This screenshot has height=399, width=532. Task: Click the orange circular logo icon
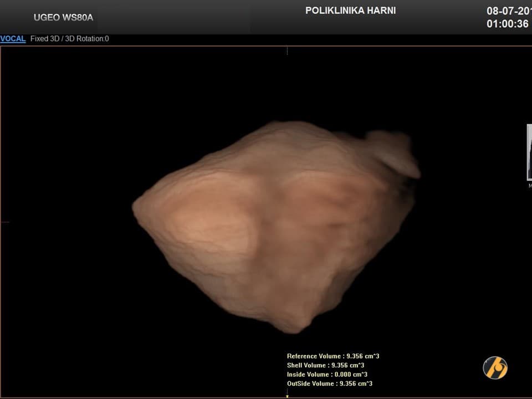click(x=495, y=367)
